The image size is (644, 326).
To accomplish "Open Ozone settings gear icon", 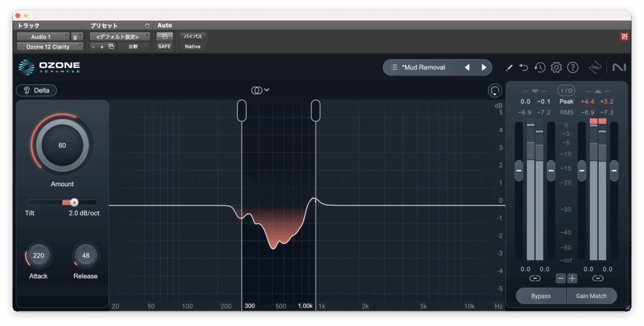I will click(x=556, y=67).
